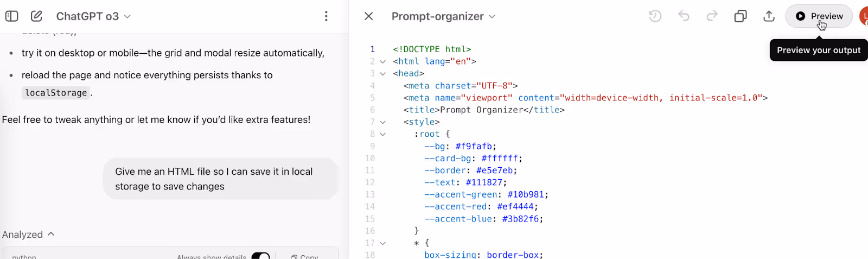Select the localStorage inline code text
Screen dimensions: 868x259
click(x=56, y=93)
